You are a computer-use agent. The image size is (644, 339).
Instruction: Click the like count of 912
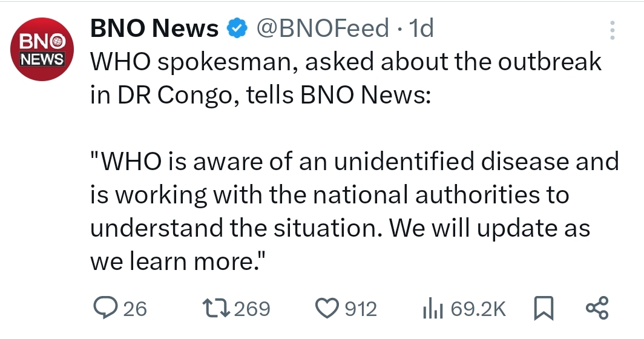pyautogui.click(x=361, y=309)
